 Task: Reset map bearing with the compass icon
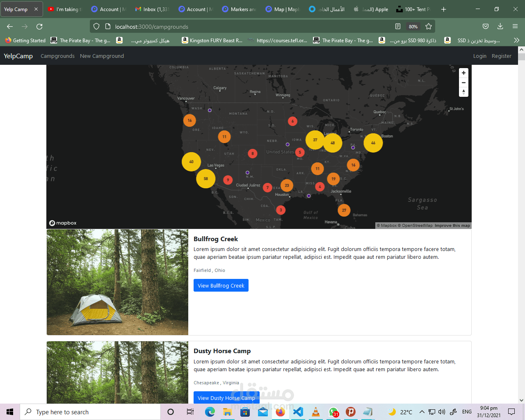pyautogui.click(x=463, y=92)
